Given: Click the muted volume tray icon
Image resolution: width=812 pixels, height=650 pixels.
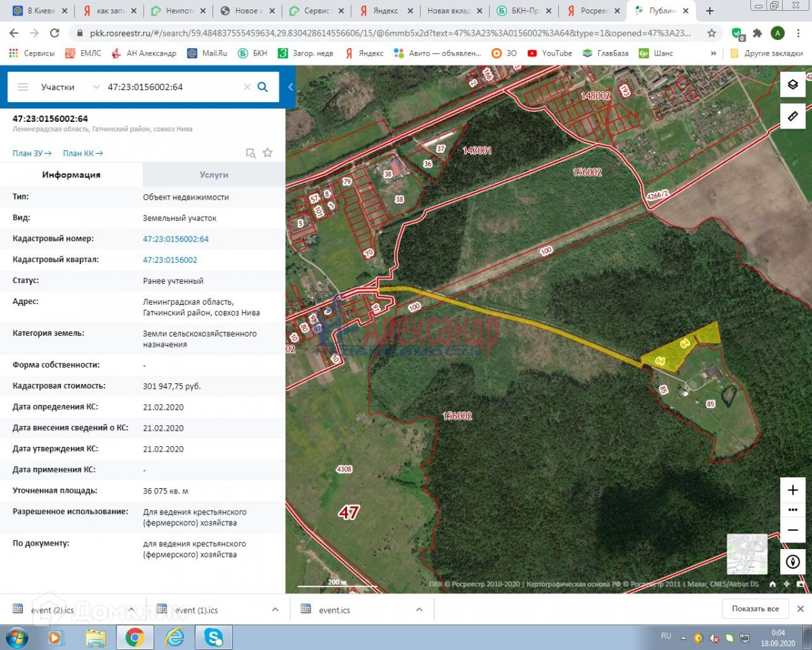Looking at the screenshot, I should click(x=715, y=638).
